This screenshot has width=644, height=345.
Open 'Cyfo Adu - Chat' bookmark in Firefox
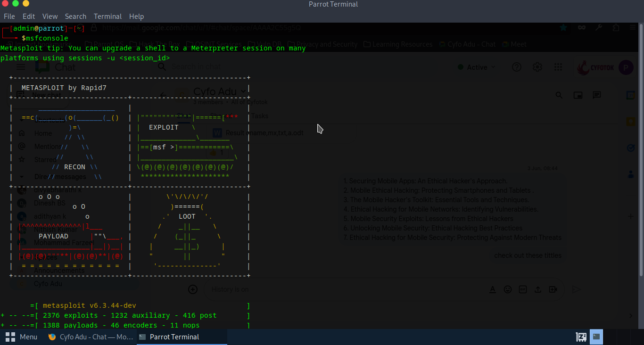pos(467,44)
